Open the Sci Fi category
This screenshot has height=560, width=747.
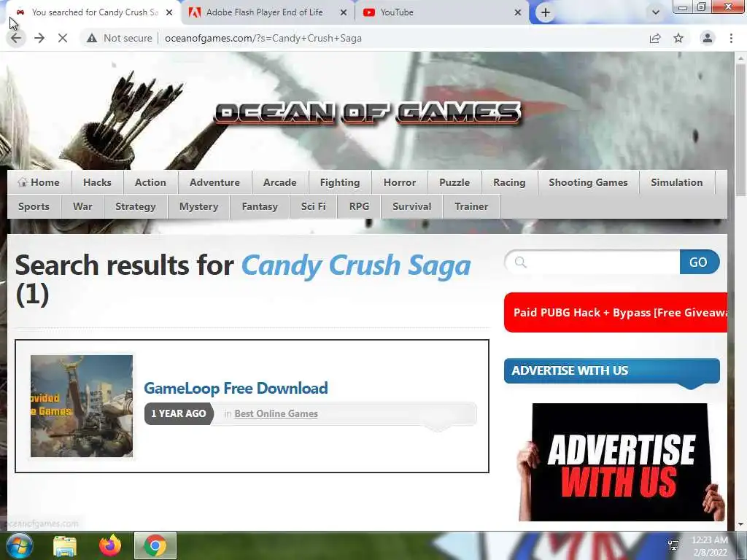point(314,206)
